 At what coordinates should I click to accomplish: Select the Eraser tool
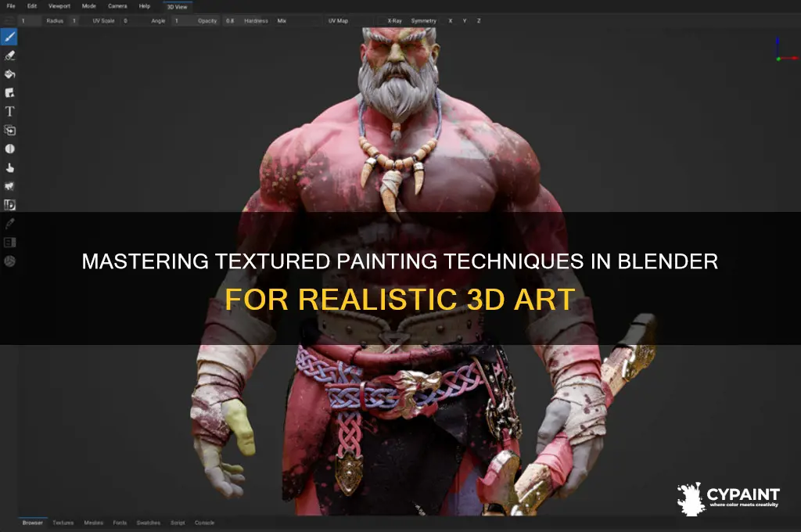(9, 56)
